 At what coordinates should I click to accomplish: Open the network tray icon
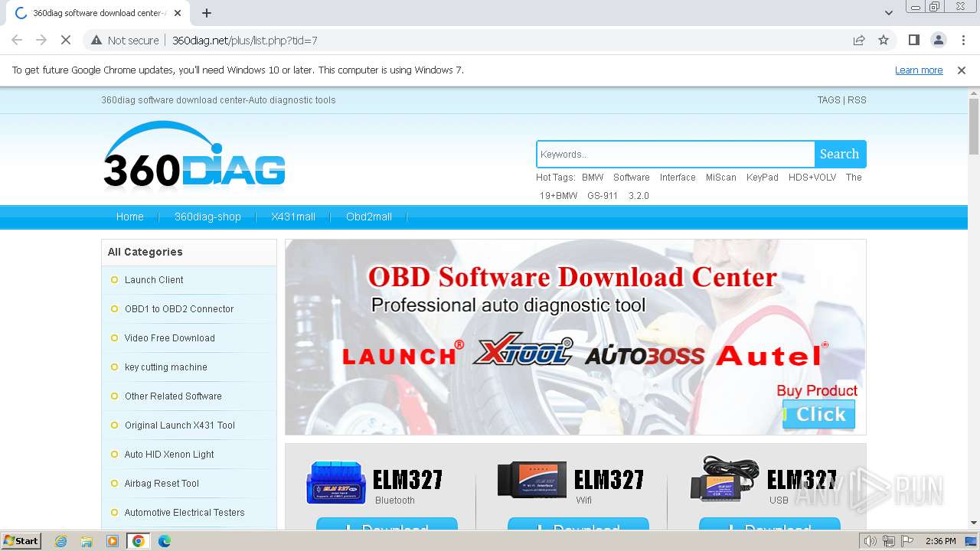point(889,541)
